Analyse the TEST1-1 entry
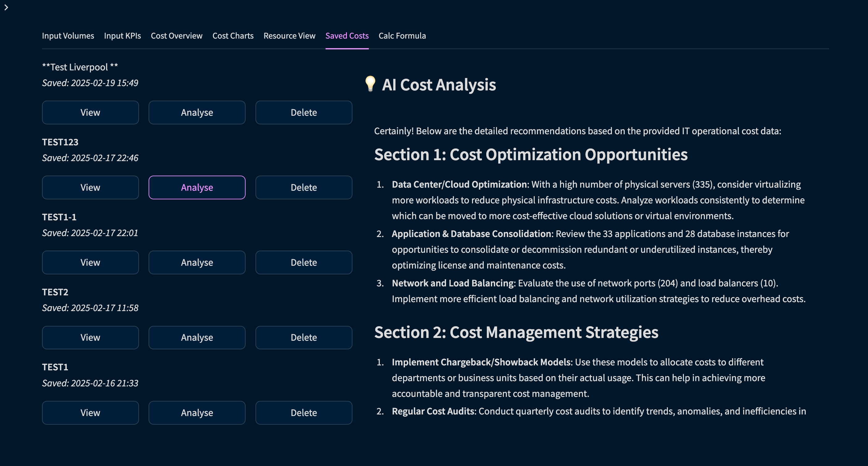Image resolution: width=868 pixels, height=466 pixels. point(197,263)
